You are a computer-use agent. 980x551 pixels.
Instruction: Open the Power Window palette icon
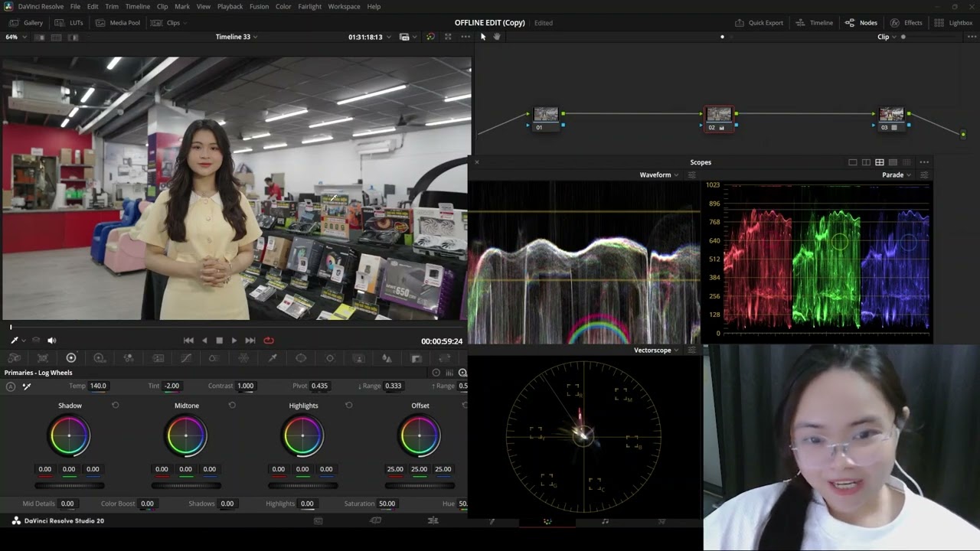pos(301,358)
